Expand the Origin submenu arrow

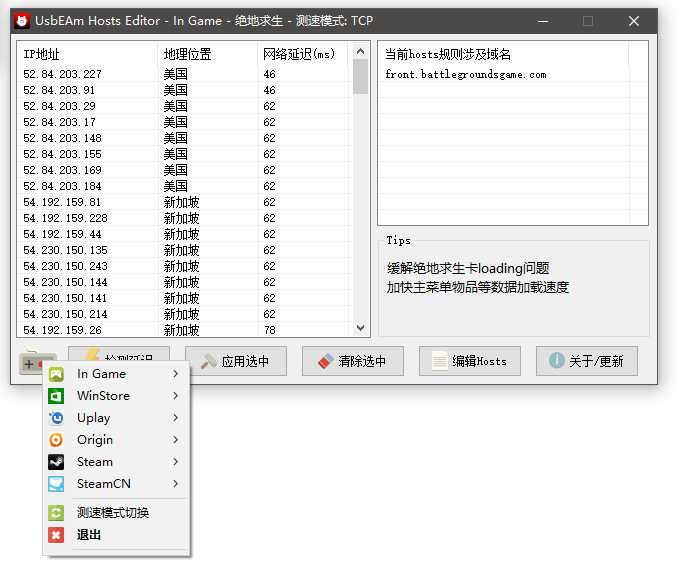176,440
